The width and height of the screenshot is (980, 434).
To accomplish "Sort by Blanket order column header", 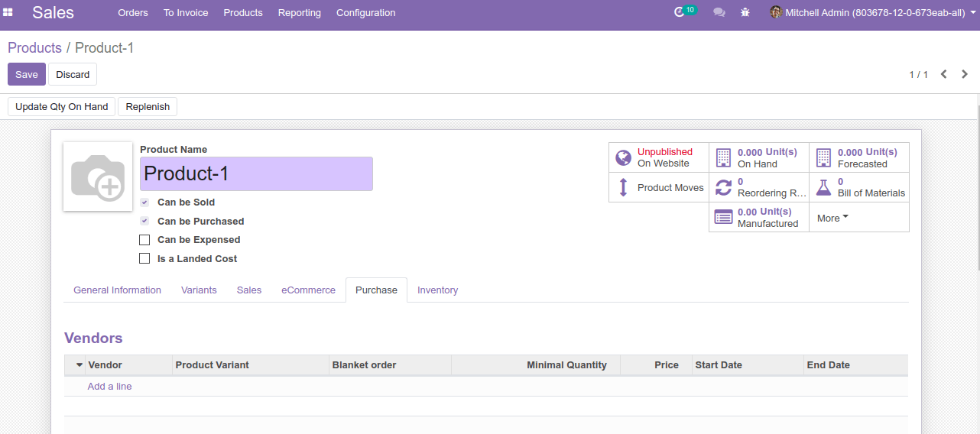I will tap(391, 365).
